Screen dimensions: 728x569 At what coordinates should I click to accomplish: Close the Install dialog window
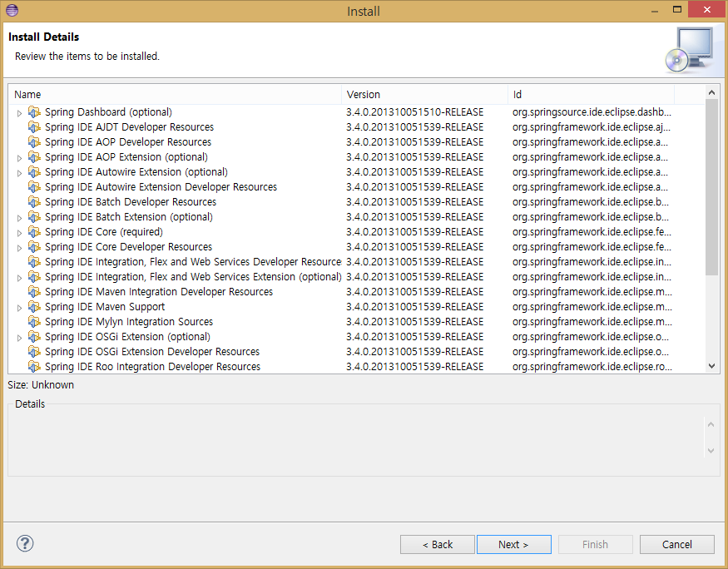[x=707, y=10]
